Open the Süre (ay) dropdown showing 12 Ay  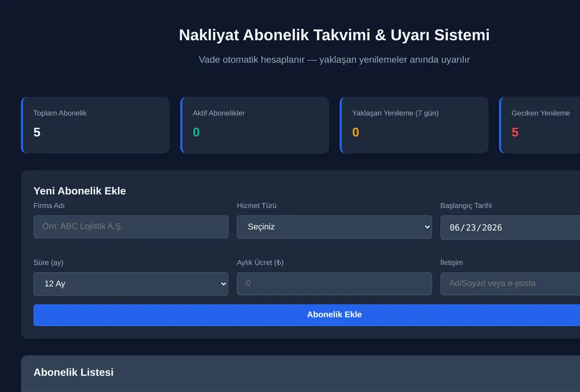130,284
